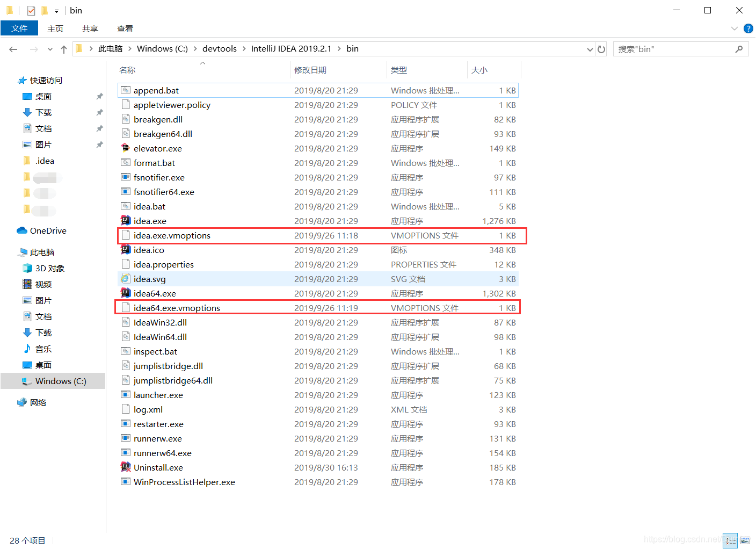Open the 查看 ribbon tab
756x549 pixels.
[x=125, y=28]
